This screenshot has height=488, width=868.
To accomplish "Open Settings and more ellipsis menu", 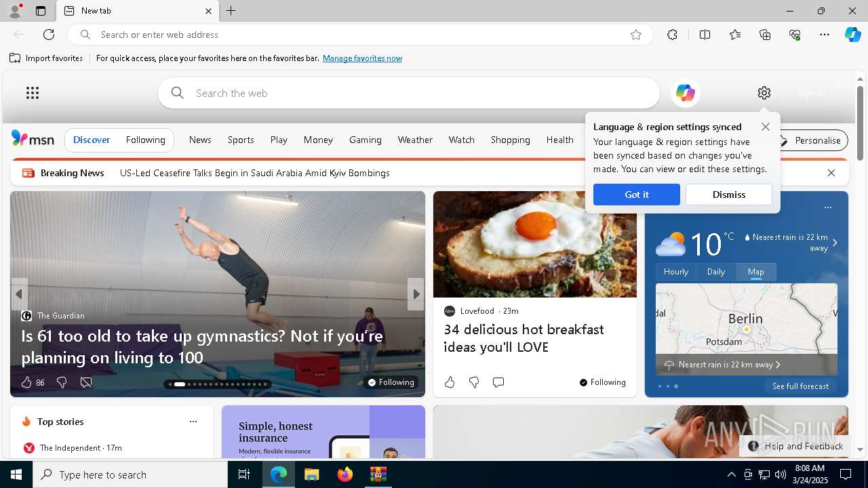I will coord(825,35).
